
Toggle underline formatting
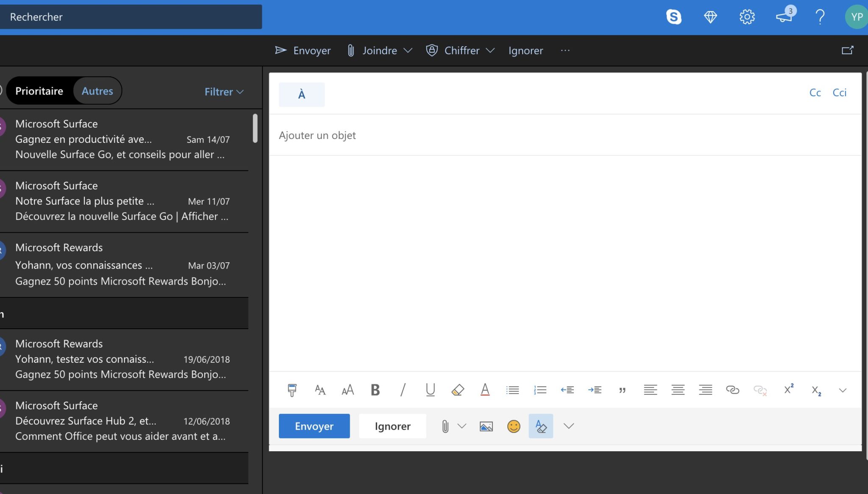click(x=430, y=390)
